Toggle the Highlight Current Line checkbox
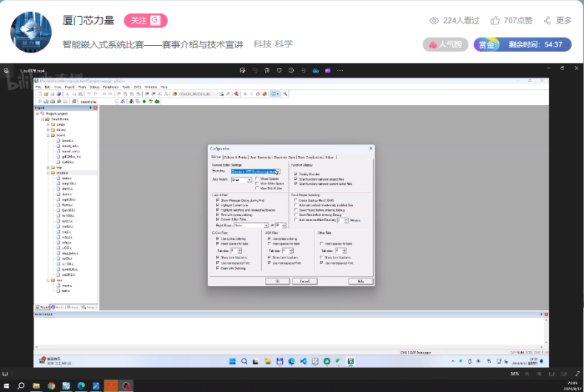The height and width of the screenshot is (392, 584). click(218, 205)
